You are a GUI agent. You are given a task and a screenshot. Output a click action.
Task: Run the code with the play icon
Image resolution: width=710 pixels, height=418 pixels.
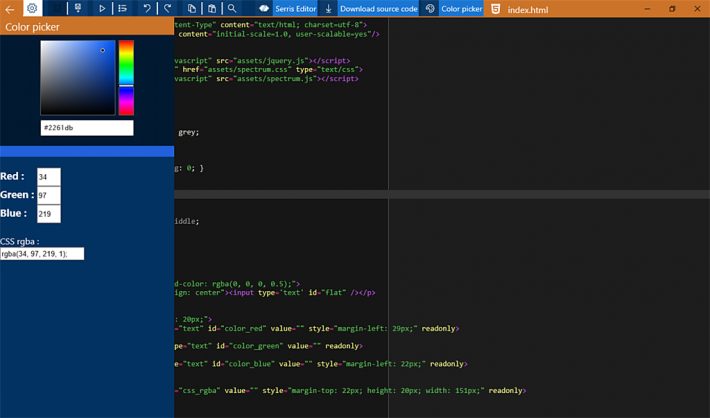point(102,8)
